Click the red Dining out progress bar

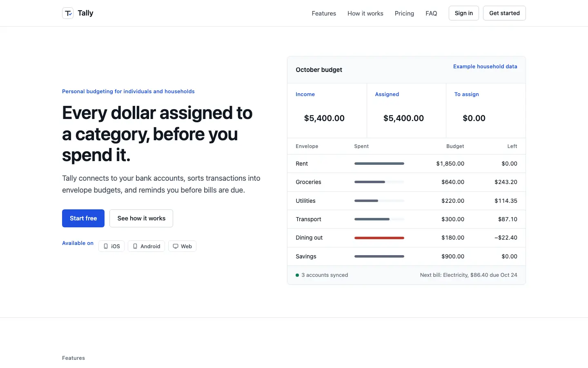click(379, 238)
